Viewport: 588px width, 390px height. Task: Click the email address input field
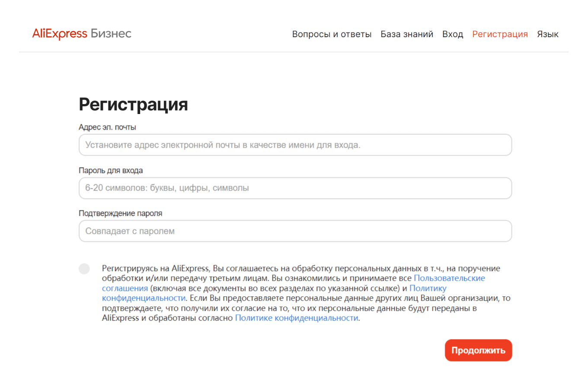(x=295, y=145)
